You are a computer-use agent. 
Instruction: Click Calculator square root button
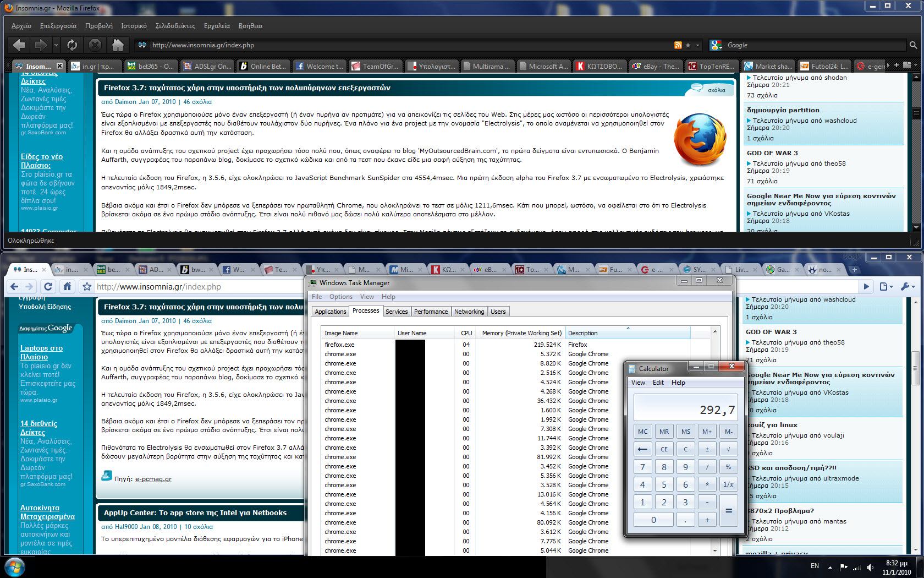728,449
